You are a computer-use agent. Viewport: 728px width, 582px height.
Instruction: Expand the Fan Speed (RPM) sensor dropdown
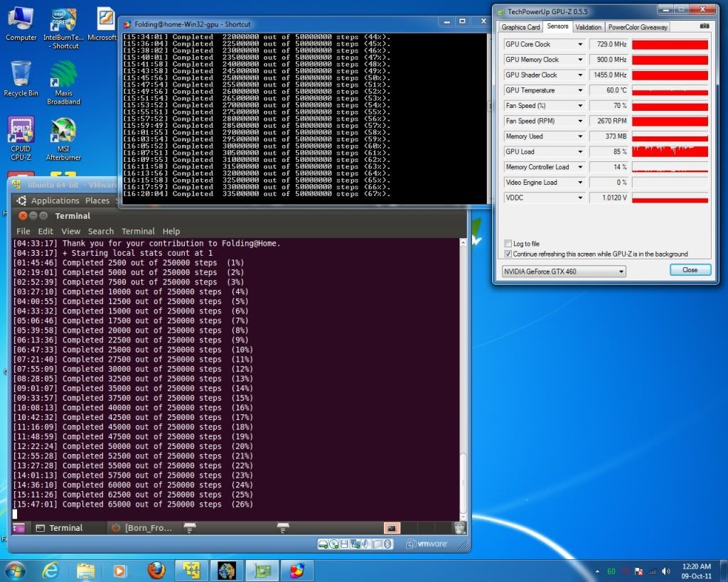coord(580,121)
